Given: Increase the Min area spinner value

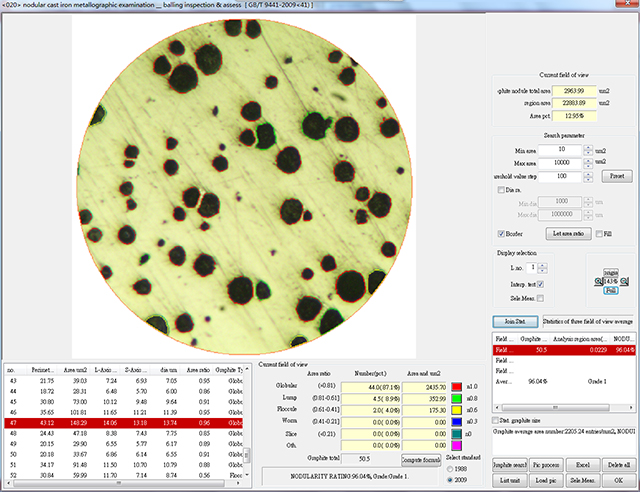Looking at the screenshot, I should coord(588,145).
